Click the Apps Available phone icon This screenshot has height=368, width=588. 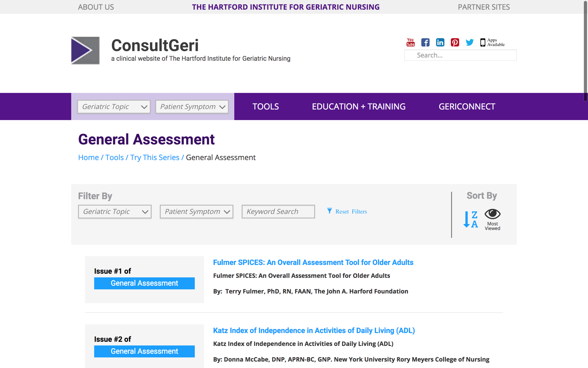point(483,42)
